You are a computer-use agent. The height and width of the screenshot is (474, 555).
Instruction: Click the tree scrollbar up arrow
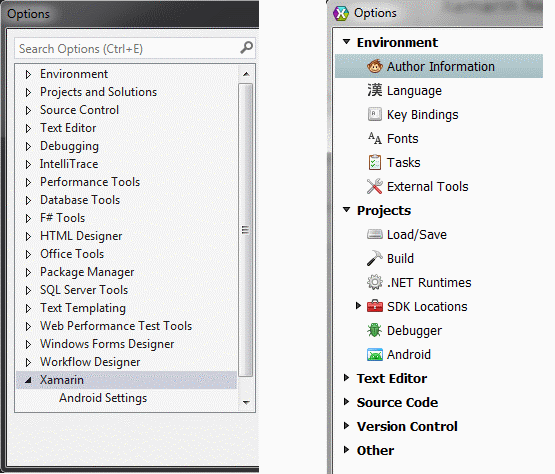[246, 74]
